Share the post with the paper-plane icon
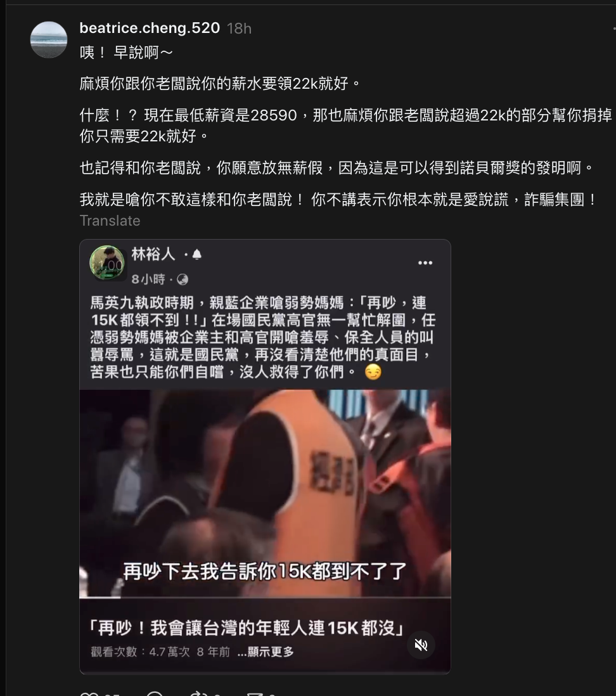Screen dimensions: 616x696 (255, 693)
